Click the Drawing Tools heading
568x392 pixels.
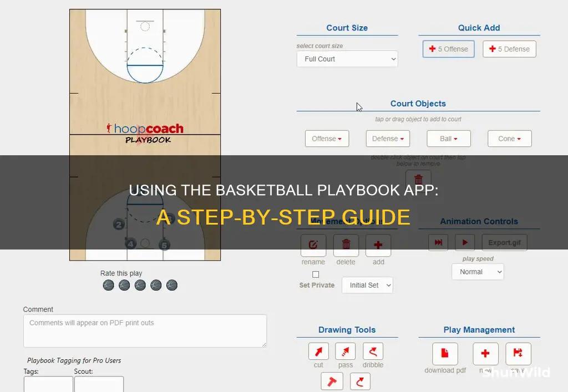tap(347, 330)
